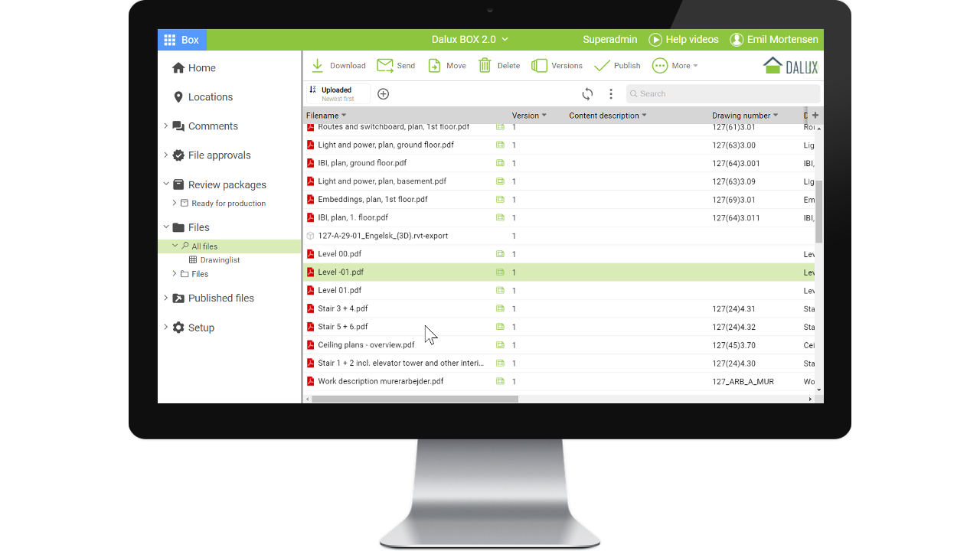980x551 pixels.
Task: Open Locations in the sidebar
Action: (210, 97)
